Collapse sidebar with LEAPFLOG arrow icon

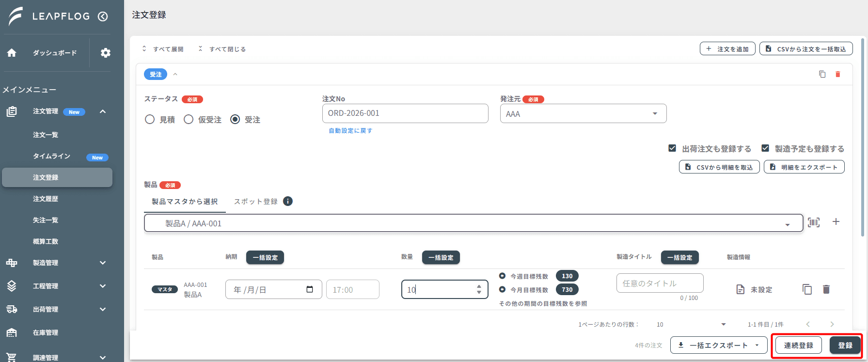pos(103,16)
